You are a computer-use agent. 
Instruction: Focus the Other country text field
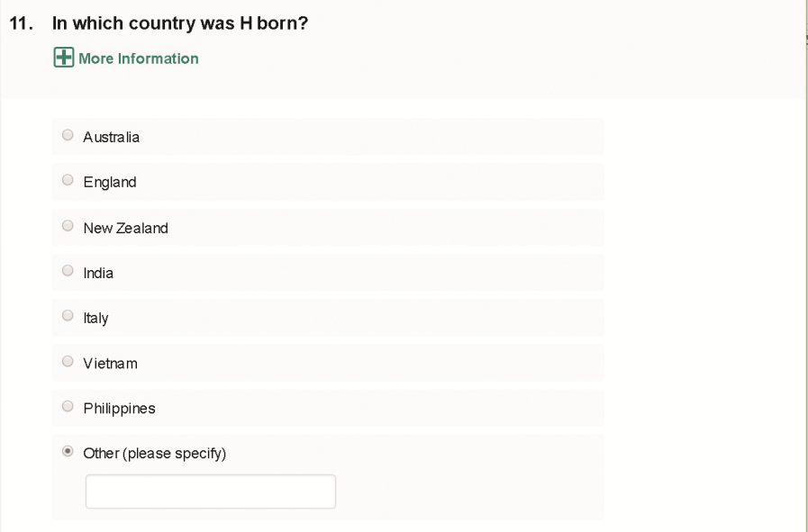(x=210, y=491)
